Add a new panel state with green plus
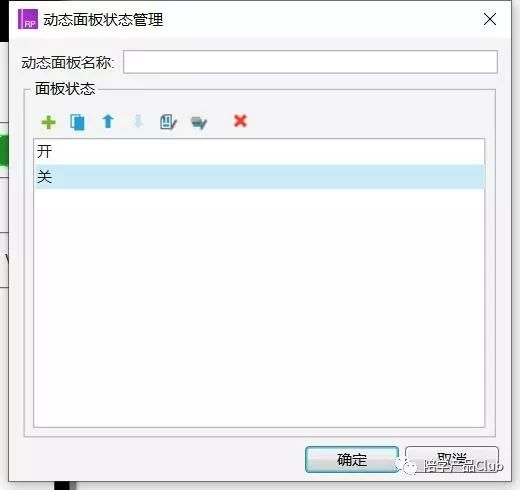 [49, 122]
